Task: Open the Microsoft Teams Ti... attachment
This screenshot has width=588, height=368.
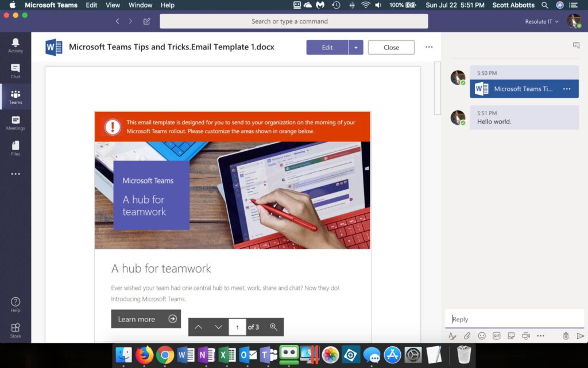Action: point(524,89)
